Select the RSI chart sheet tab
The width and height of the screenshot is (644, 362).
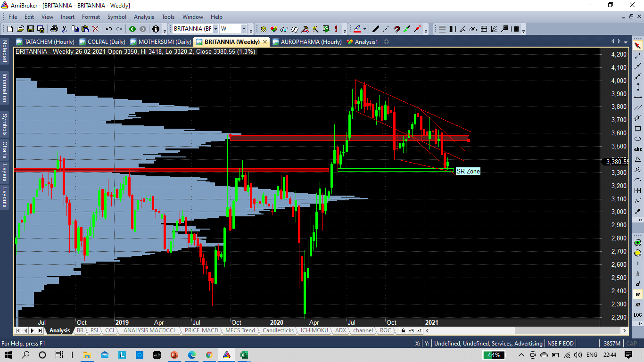[x=94, y=330]
